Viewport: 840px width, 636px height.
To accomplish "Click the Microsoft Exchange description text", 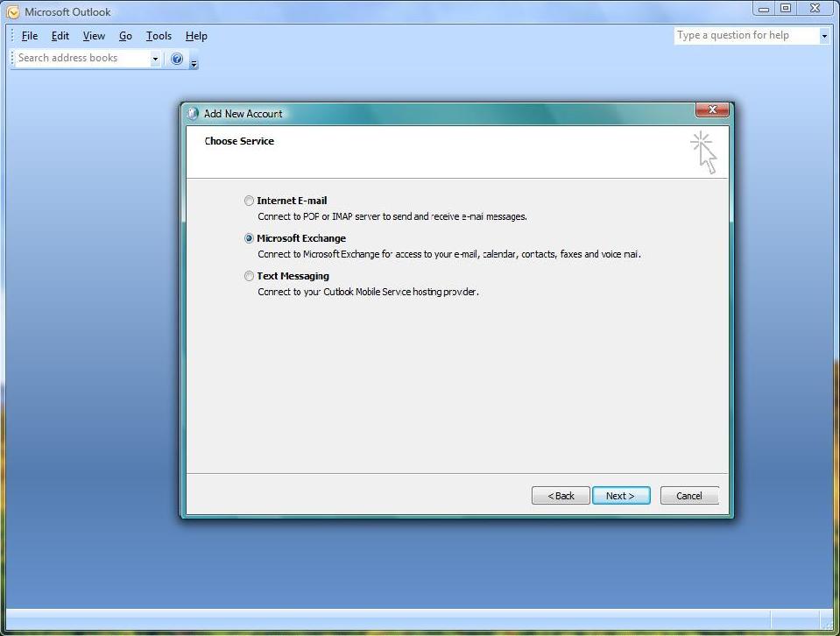I will (449, 254).
